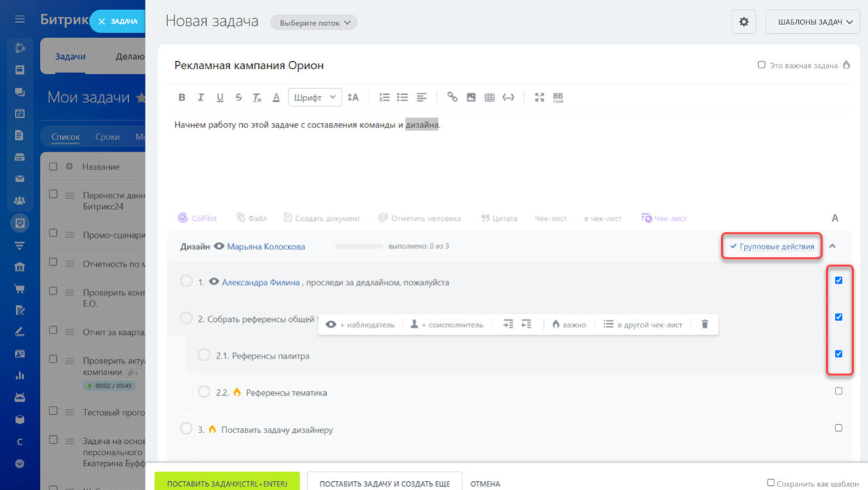Enable 'Сохранить как шаблон' checkbox
Image resolution: width=868 pixels, height=490 pixels.
click(x=770, y=483)
